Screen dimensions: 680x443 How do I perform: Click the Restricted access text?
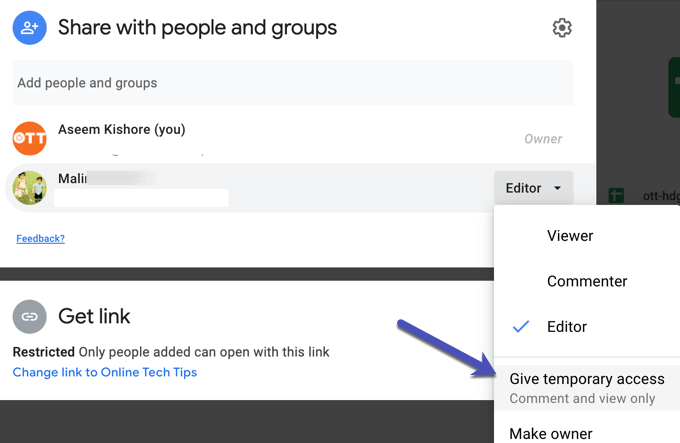pos(43,352)
